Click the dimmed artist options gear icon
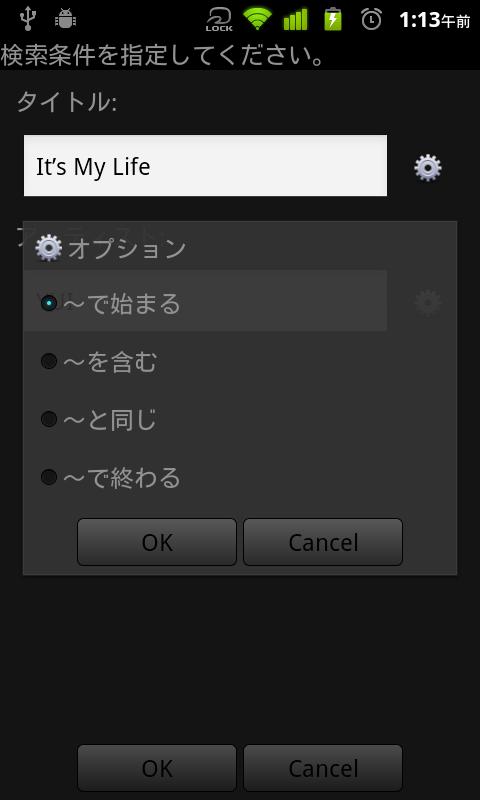 click(427, 303)
